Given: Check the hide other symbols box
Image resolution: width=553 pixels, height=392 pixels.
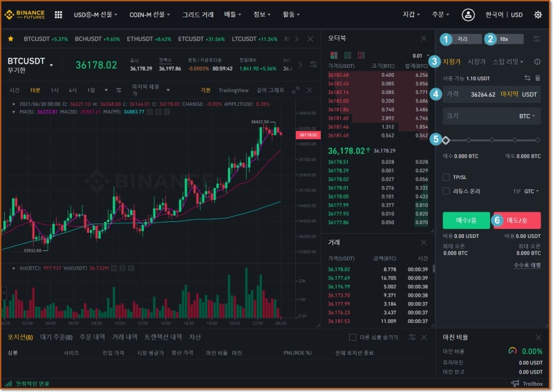Looking at the screenshot, I should (x=353, y=337).
